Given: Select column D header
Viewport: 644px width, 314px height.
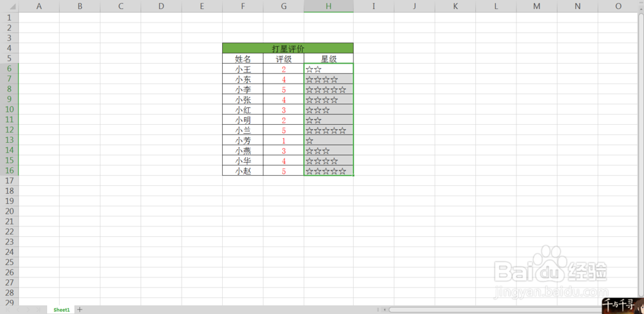Looking at the screenshot, I should click(x=161, y=6).
